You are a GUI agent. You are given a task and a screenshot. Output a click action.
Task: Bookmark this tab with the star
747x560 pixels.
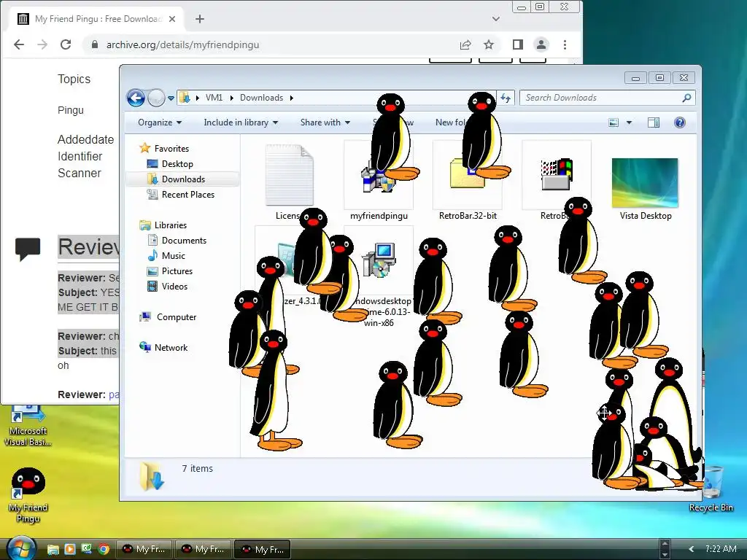click(x=489, y=44)
